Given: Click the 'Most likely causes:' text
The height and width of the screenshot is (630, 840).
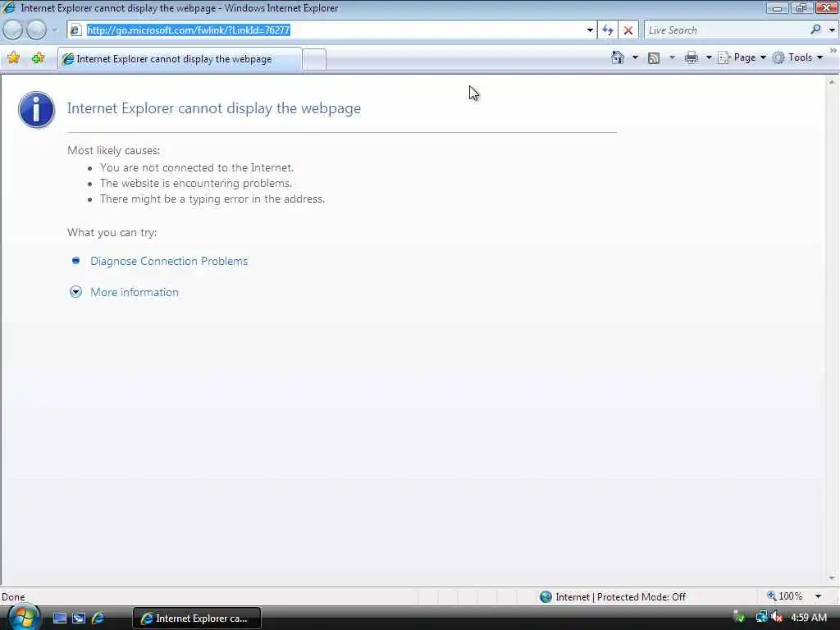Looking at the screenshot, I should tap(113, 151).
